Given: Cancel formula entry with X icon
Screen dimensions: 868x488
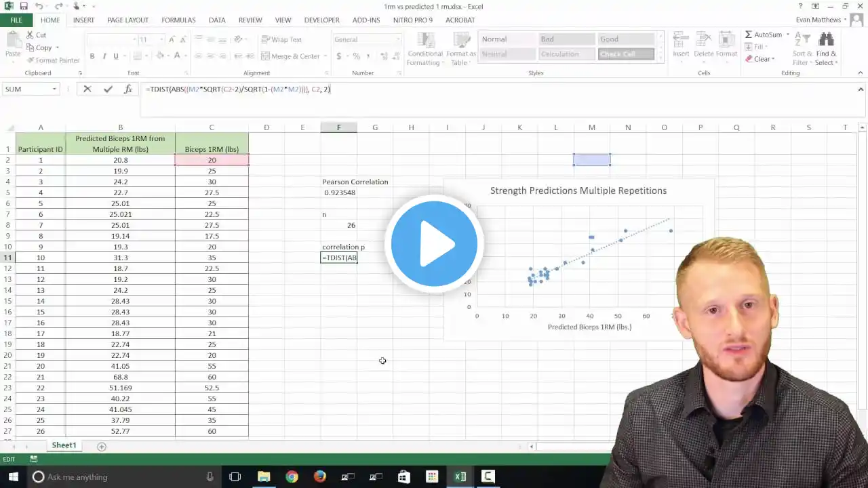Looking at the screenshot, I should tap(87, 89).
